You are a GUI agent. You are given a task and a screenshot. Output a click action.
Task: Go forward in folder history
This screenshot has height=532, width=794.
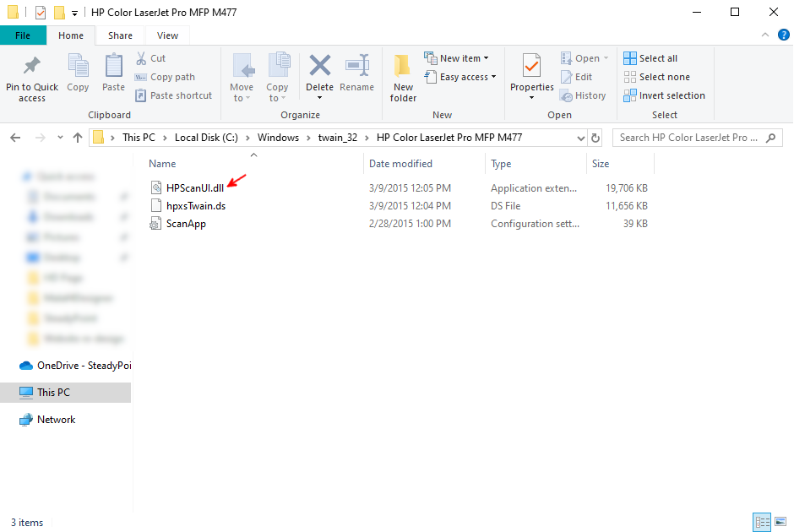pyautogui.click(x=41, y=138)
